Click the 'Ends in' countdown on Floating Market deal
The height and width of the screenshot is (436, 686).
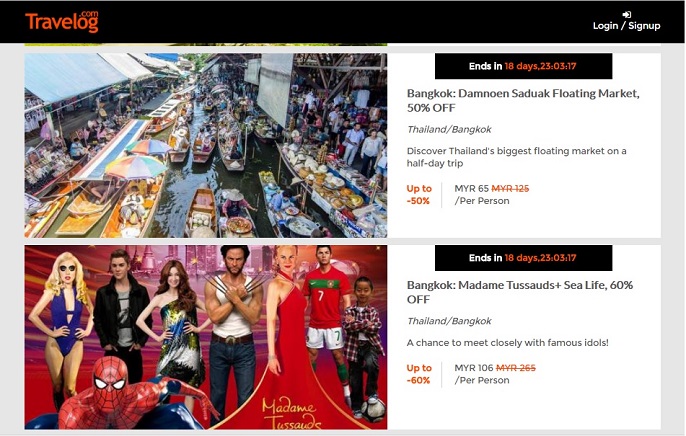523,66
